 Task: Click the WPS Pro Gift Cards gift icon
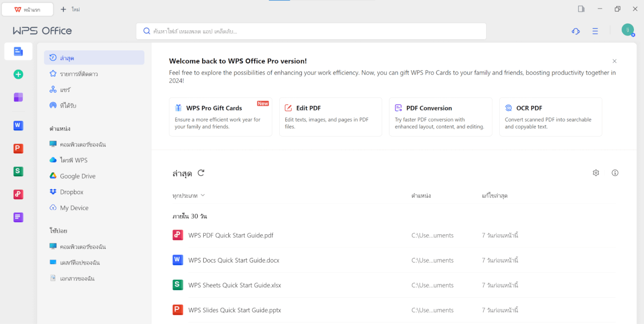(178, 108)
